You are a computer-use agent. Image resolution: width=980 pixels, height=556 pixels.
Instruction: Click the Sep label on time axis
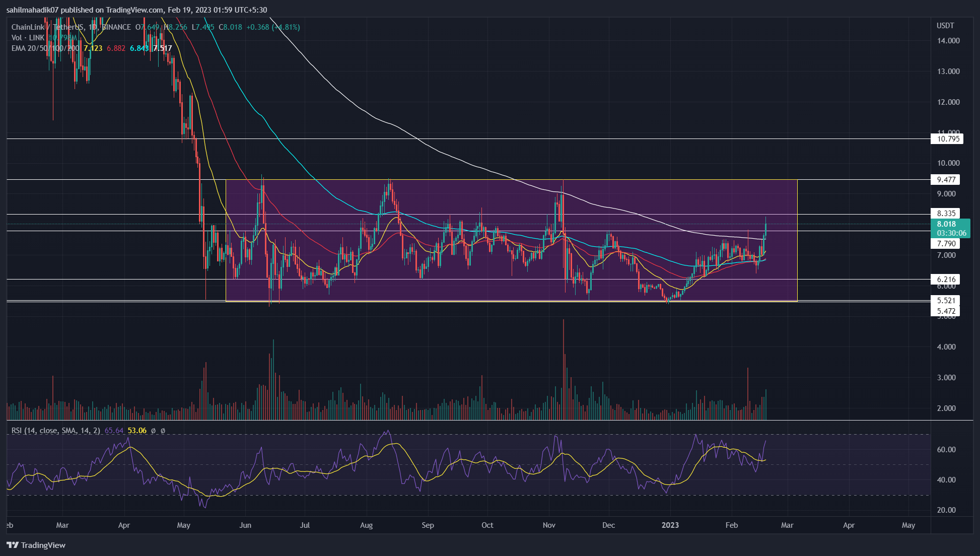click(428, 525)
